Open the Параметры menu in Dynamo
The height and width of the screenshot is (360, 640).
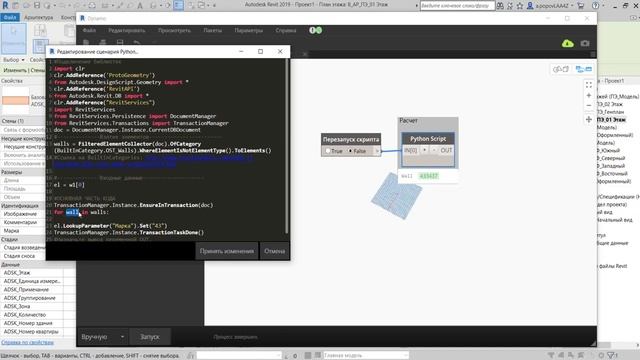point(249,30)
